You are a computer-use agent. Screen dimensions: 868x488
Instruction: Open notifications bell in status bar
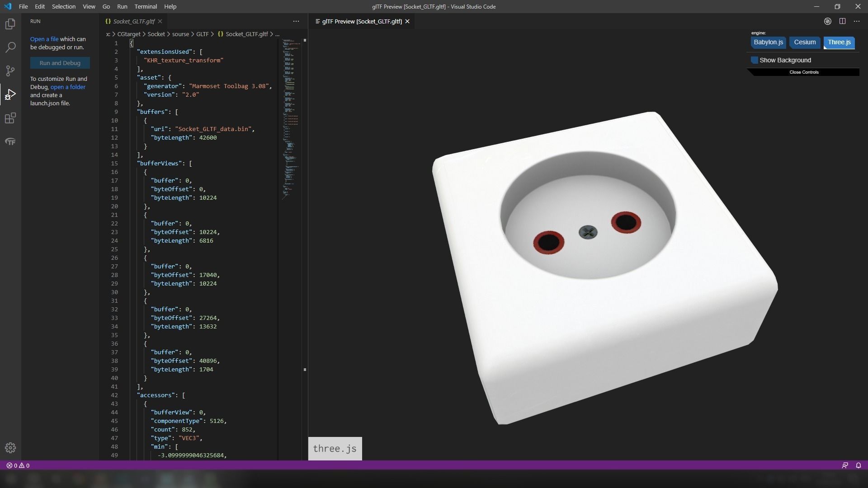coord(858,465)
